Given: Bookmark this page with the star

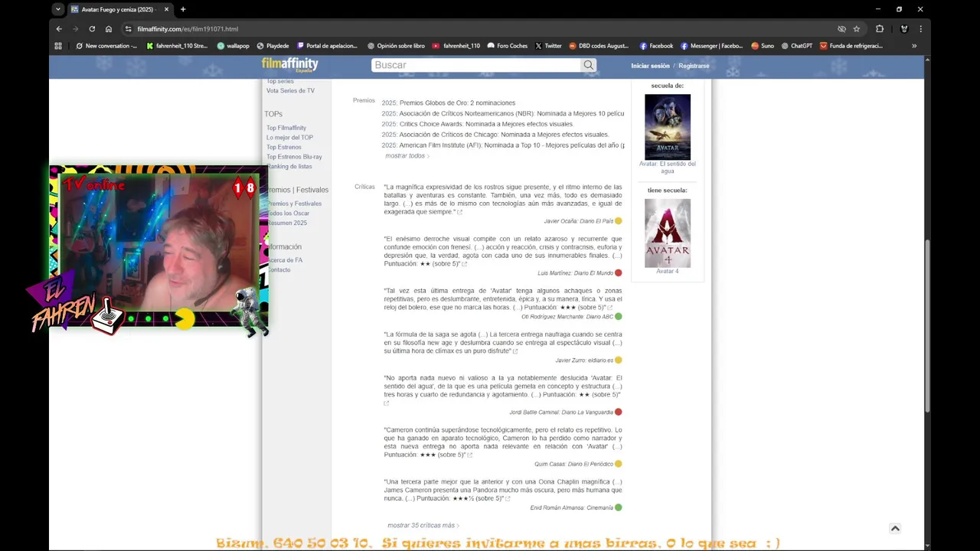Looking at the screenshot, I should pos(857,29).
